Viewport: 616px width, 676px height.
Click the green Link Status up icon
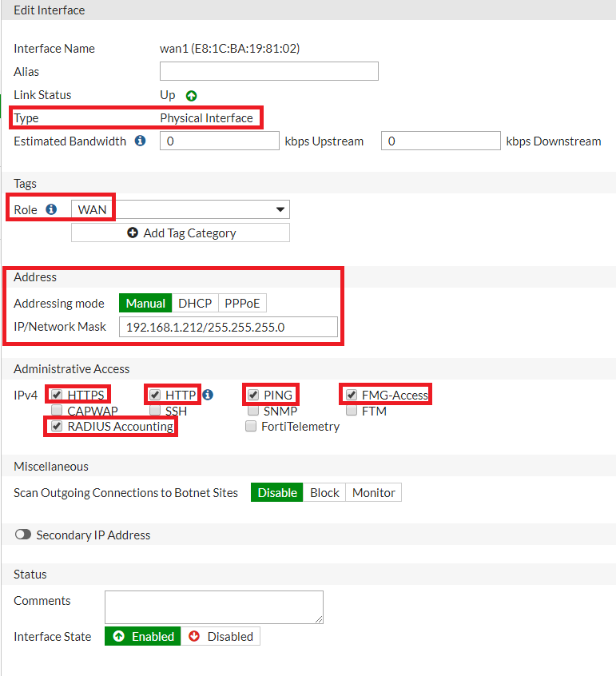[191, 96]
